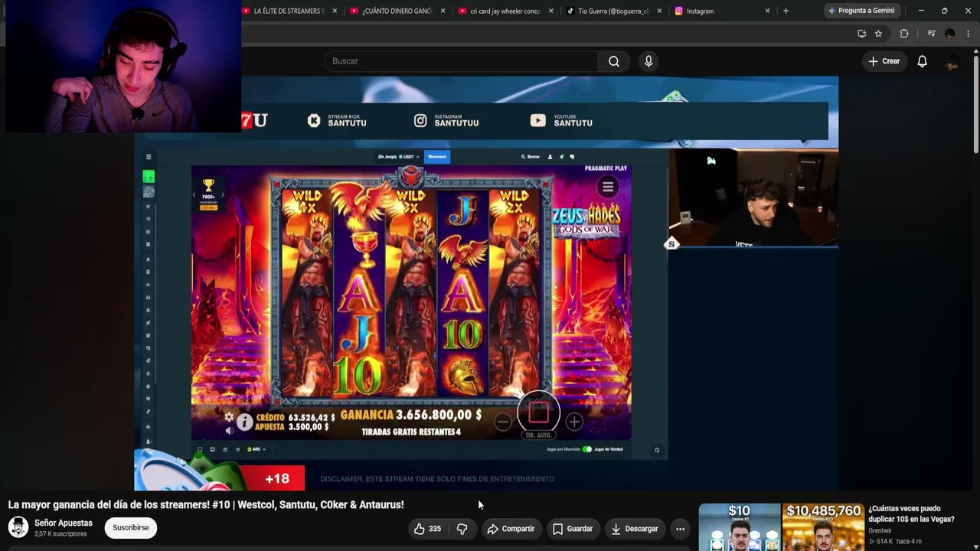This screenshot has height=551, width=980.
Task: Open Señor Apuestas channel name link
Action: tap(64, 523)
